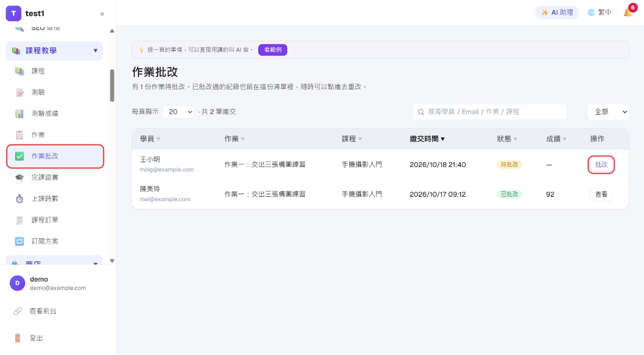Sort the table by 作業 column header
Viewport: 644px width, 355px height.
point(235,139)
